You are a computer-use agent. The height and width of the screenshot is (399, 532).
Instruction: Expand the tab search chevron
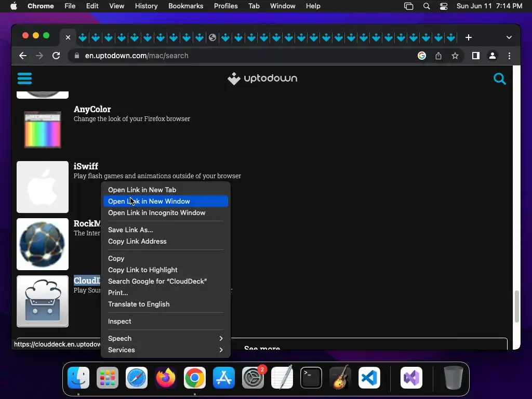[509, 37]
